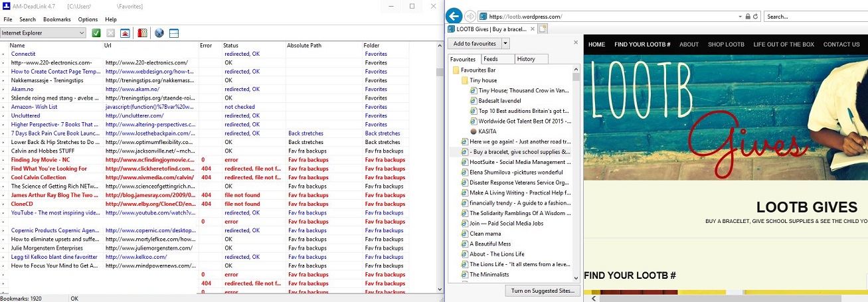This screenshot has width=868, height=302.
Task: Click the red books toolbar icon
Action: (142, 33)
